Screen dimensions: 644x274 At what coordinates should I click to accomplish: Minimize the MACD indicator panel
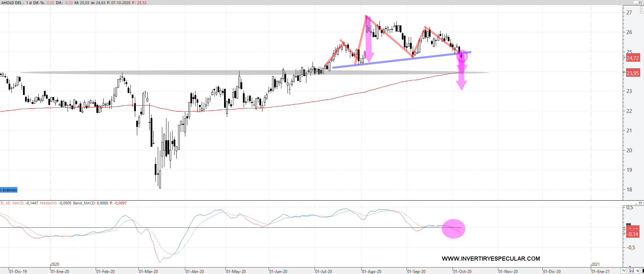click(636, 203)
